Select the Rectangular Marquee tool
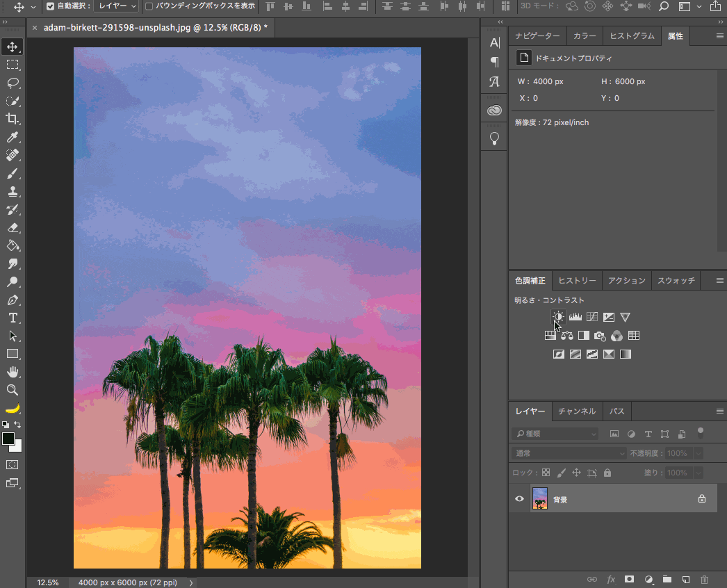 (x=13, y=65)
